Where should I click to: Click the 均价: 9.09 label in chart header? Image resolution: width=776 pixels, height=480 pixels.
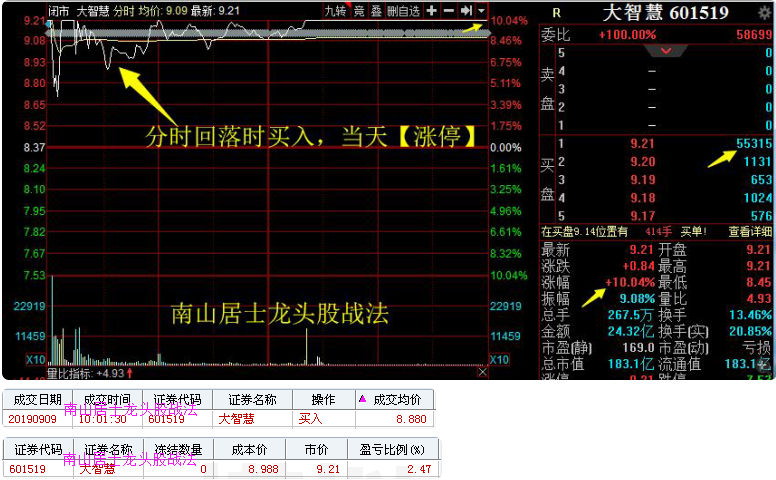pos(163,11)
